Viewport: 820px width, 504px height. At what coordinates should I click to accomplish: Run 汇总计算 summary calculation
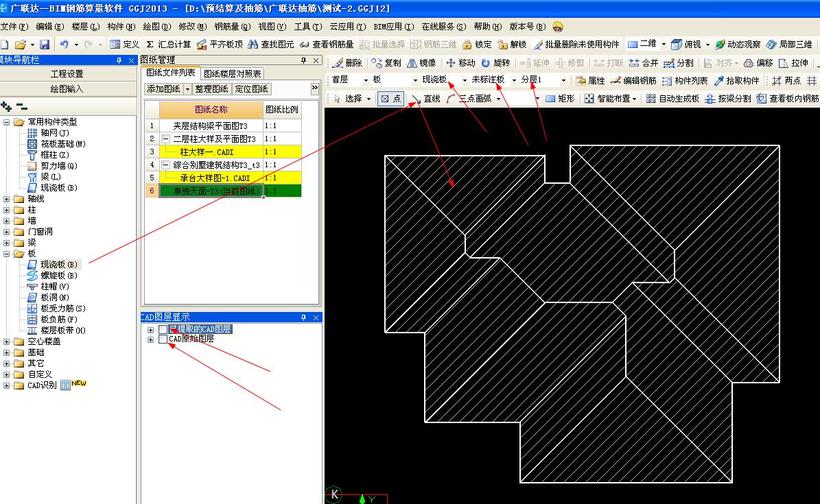pos(168,45)
